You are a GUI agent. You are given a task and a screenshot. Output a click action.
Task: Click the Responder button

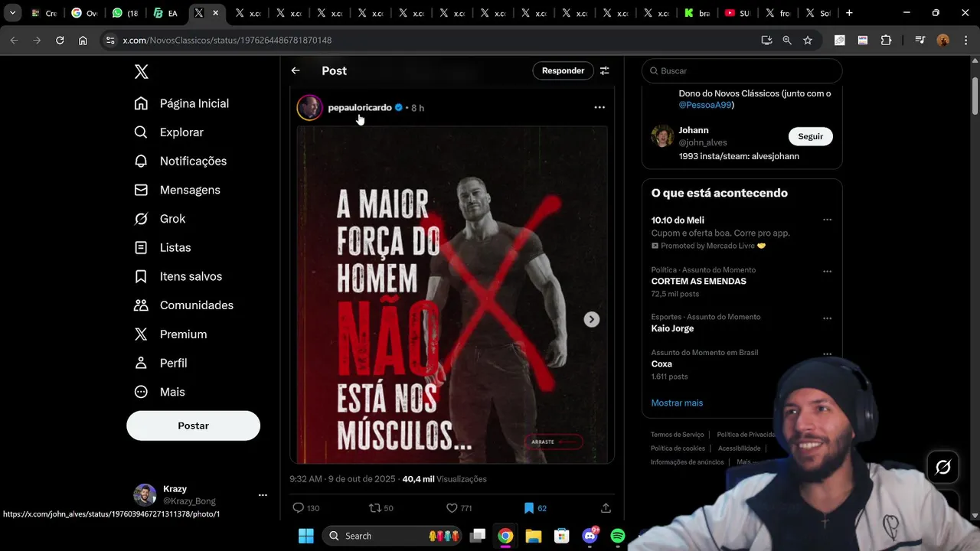pos(563,70)
